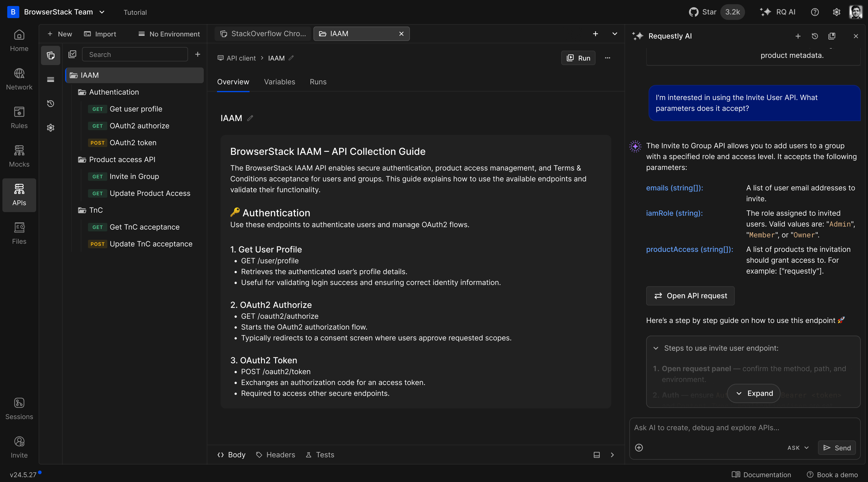Open the more options ellipsis menu

[x=608, y=58]
